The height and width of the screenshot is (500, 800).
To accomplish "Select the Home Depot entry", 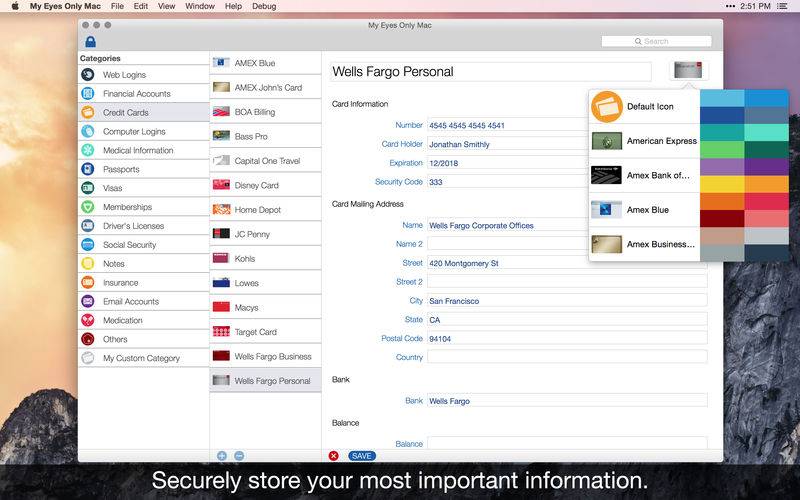I will (265, 210).
